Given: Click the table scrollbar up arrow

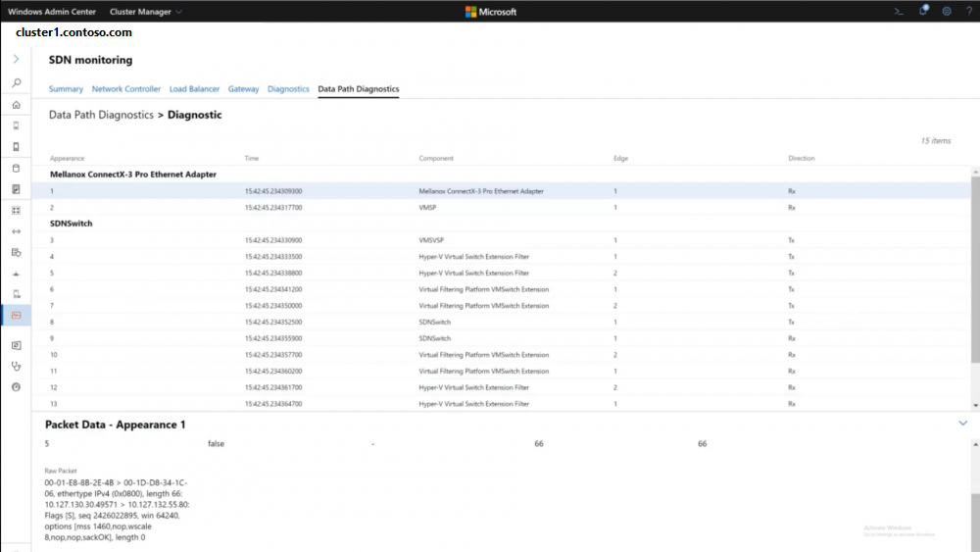Looking at the screenshot, I should (x=975, y=172).
